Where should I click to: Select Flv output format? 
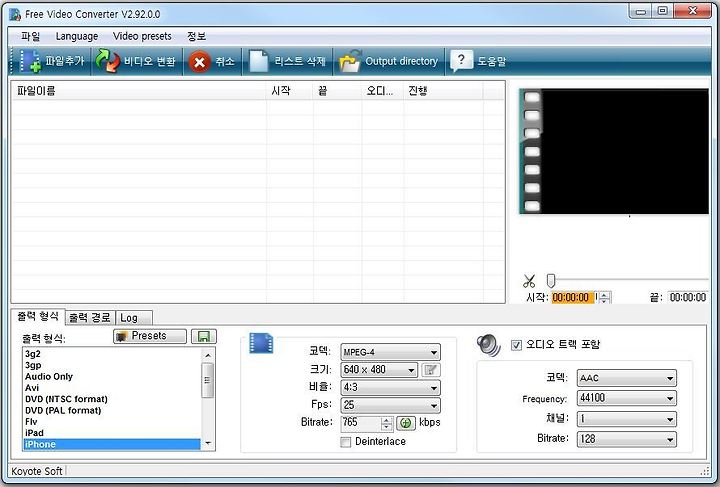pos(112,421)
